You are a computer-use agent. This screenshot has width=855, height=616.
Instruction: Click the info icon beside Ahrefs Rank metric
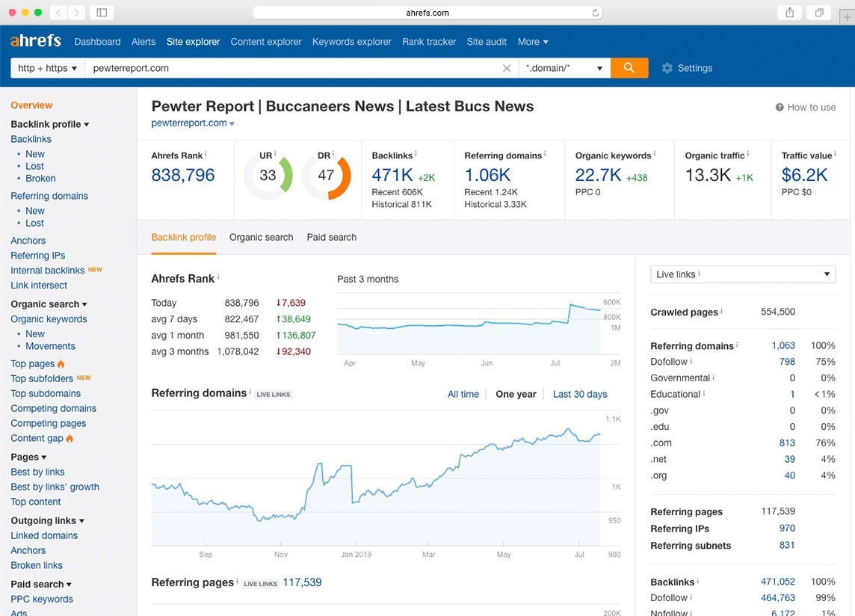point(206,154)
